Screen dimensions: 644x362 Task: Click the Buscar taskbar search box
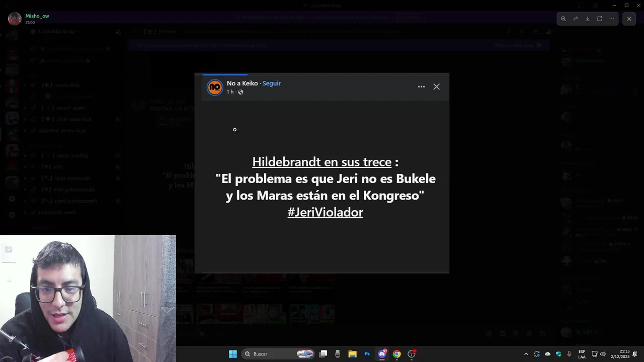(x=279, y=354)
